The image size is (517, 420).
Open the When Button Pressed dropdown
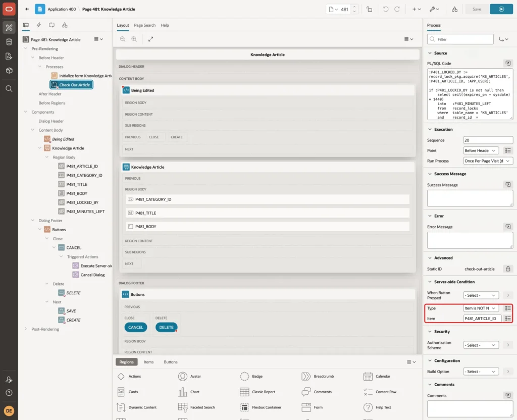(481, 295)
